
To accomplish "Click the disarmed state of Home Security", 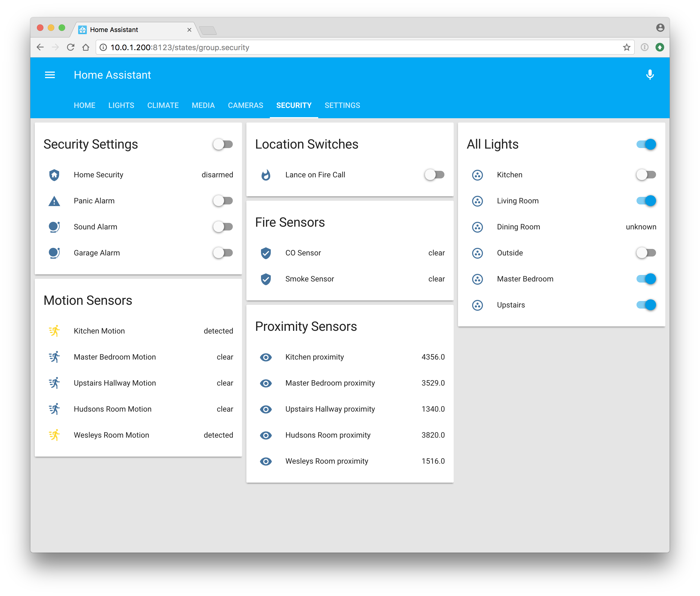I will click(x=217, y=175).
